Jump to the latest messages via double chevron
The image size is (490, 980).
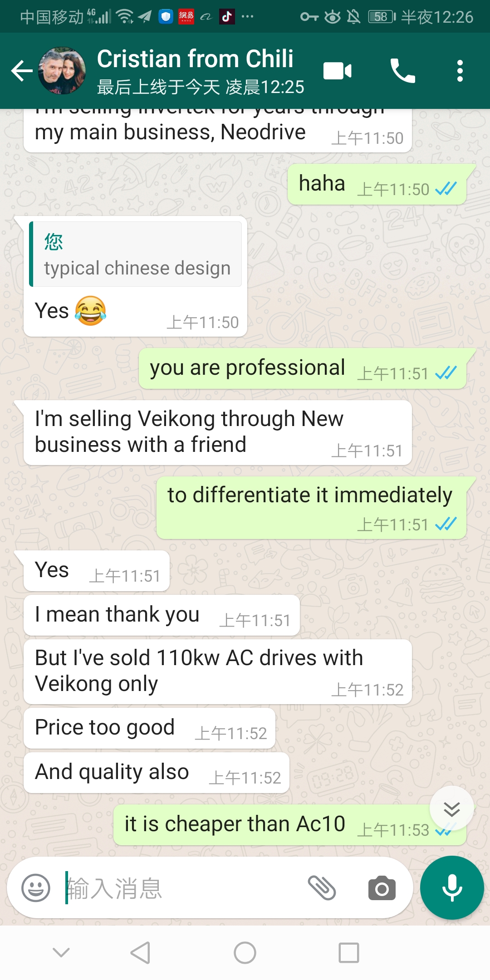click(x=451, y=809)
